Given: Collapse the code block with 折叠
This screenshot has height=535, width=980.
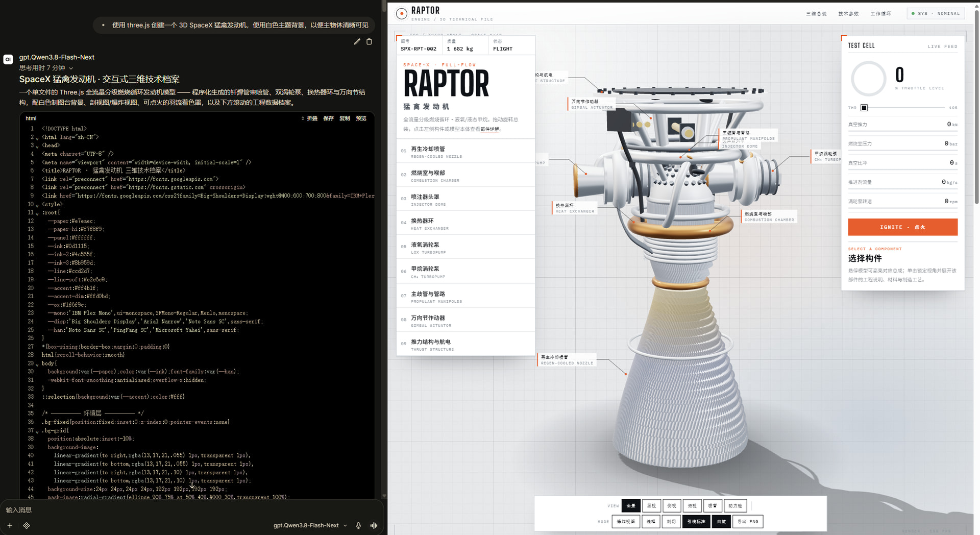Looking at the screenshot, I should [x=309, y=118].
